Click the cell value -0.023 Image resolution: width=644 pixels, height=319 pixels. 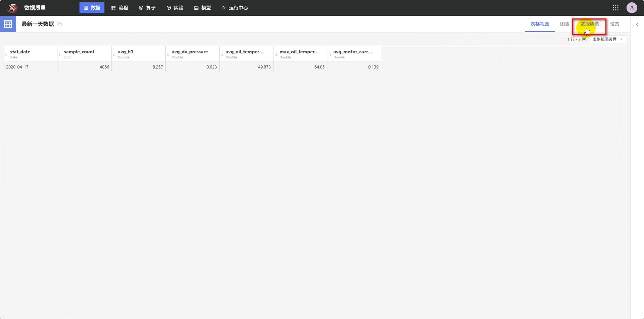(x=193, y=67)
